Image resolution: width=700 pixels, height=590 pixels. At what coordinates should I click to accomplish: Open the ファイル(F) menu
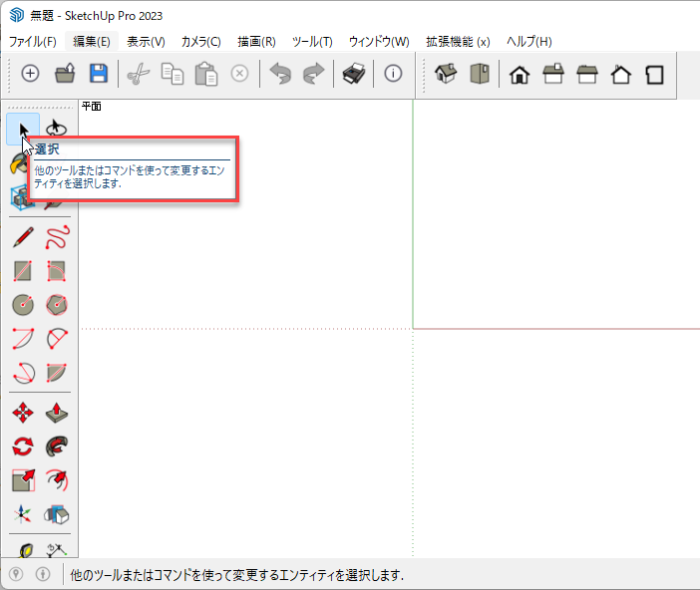32,41
